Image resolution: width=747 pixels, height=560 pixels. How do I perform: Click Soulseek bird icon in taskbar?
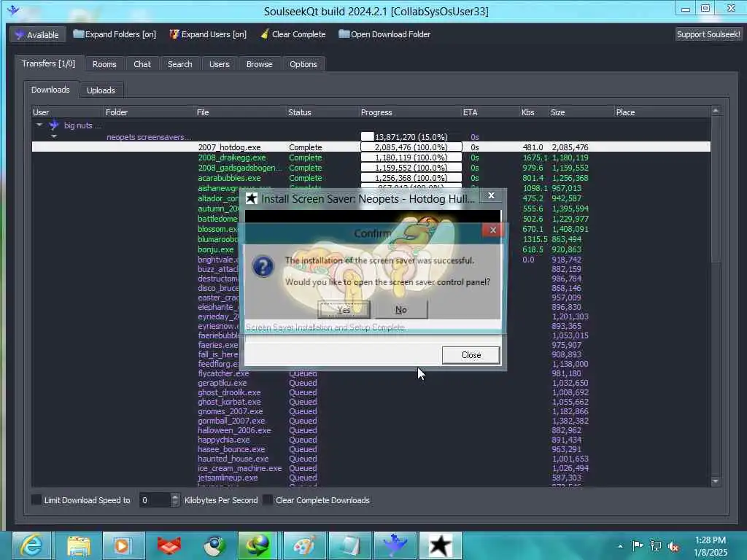click(x=395, y=545)
